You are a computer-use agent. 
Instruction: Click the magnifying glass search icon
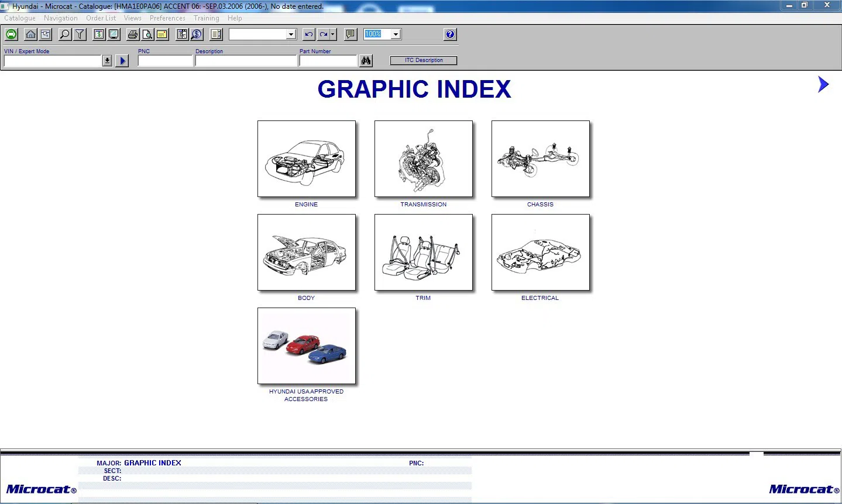pyautogui.click(x=65, y=34)
